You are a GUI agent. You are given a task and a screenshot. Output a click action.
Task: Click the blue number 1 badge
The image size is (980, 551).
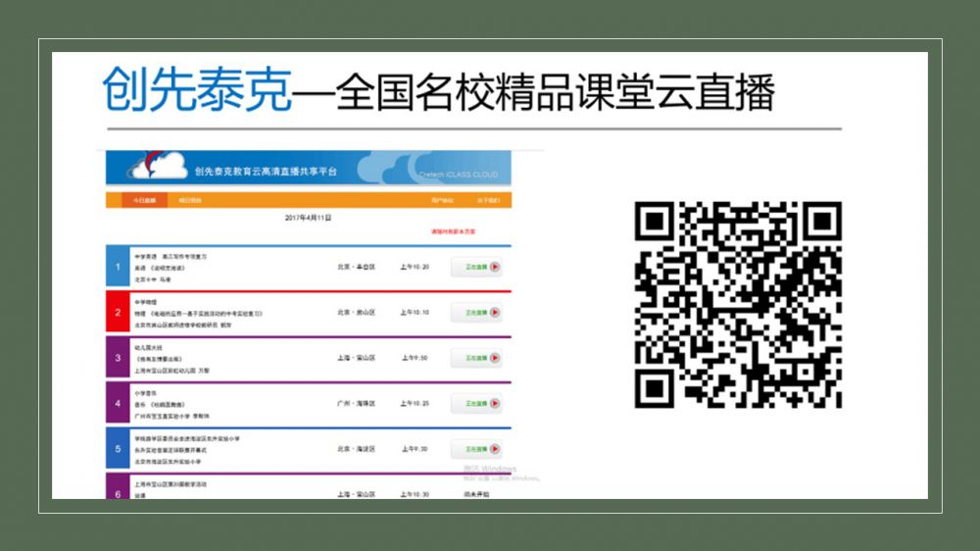click(118, 267)
